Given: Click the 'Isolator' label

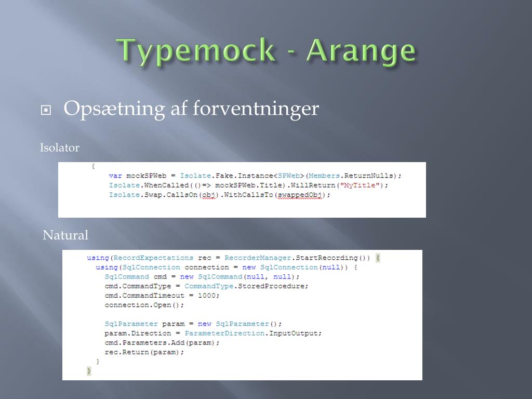Looking at the screenshot, I should point(60,148).
